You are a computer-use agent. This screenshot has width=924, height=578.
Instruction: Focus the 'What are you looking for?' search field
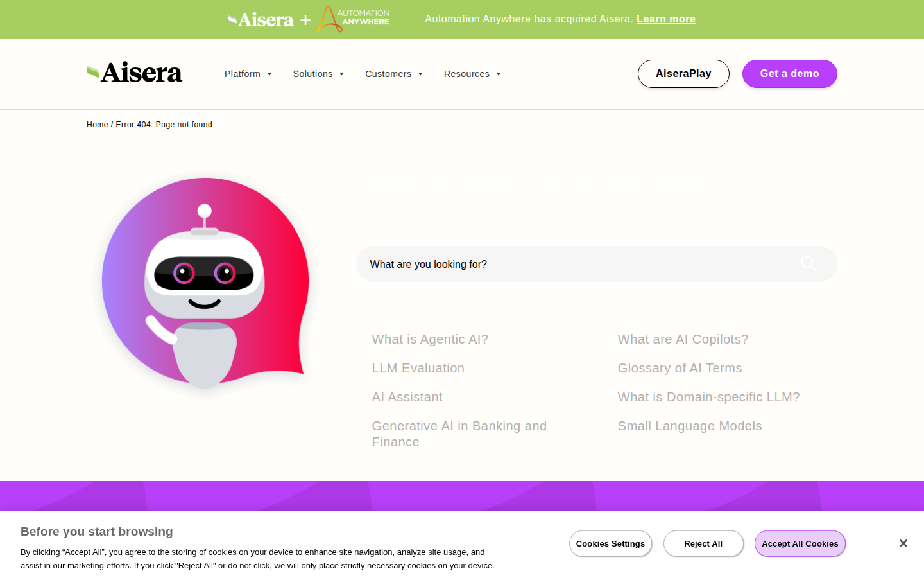point(577,264)
